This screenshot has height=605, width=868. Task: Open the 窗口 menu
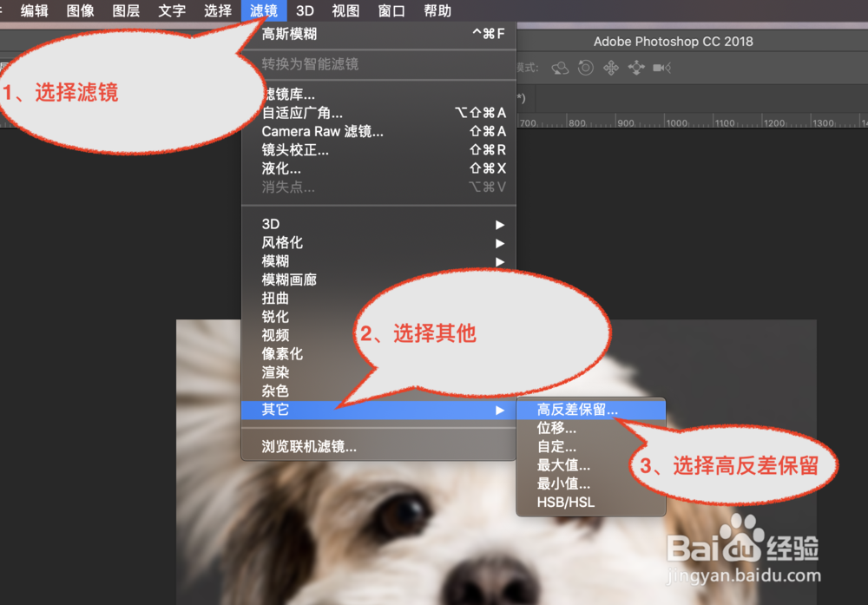click(391, 10)
